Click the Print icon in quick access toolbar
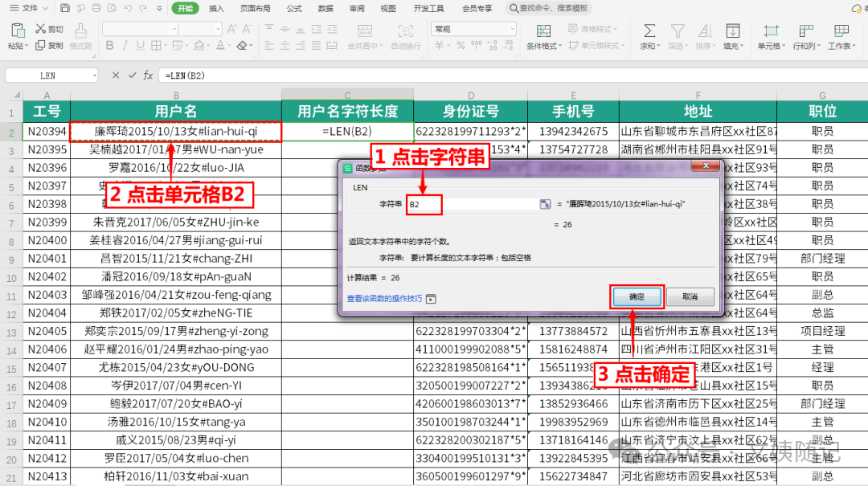Screen dimensions: 868x486 pyautogui.click(x=96, y=8)
